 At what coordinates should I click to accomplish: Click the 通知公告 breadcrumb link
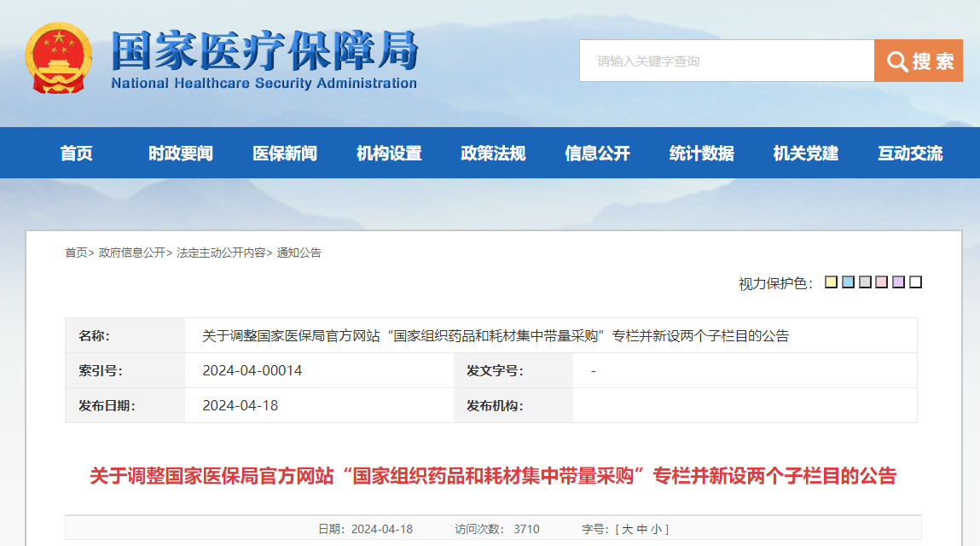299,253
